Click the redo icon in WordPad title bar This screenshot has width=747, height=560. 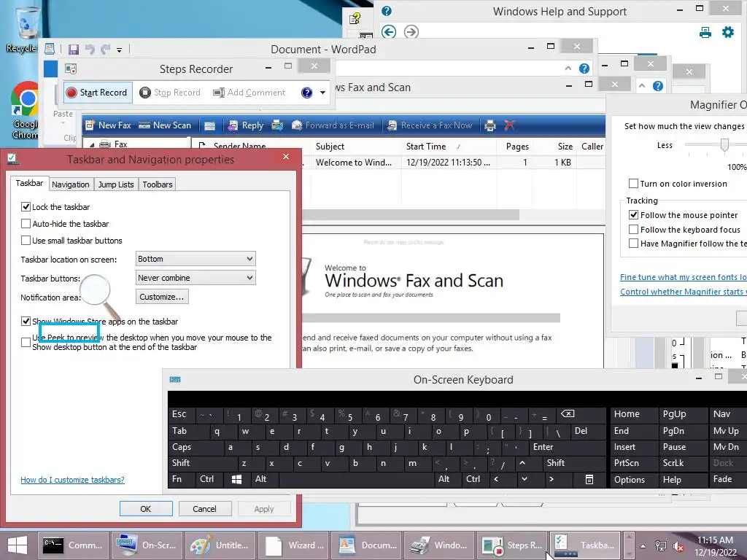tap(105, 50)
